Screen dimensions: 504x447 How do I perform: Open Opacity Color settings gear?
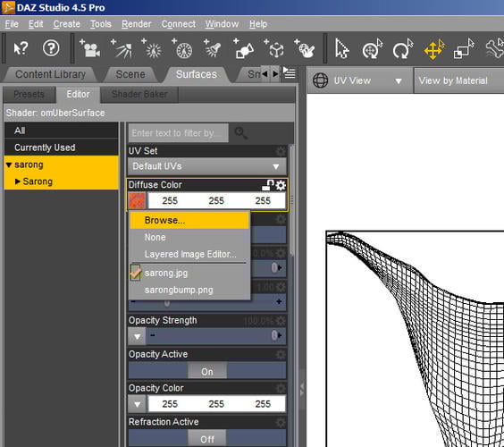(x=281, y=389)
